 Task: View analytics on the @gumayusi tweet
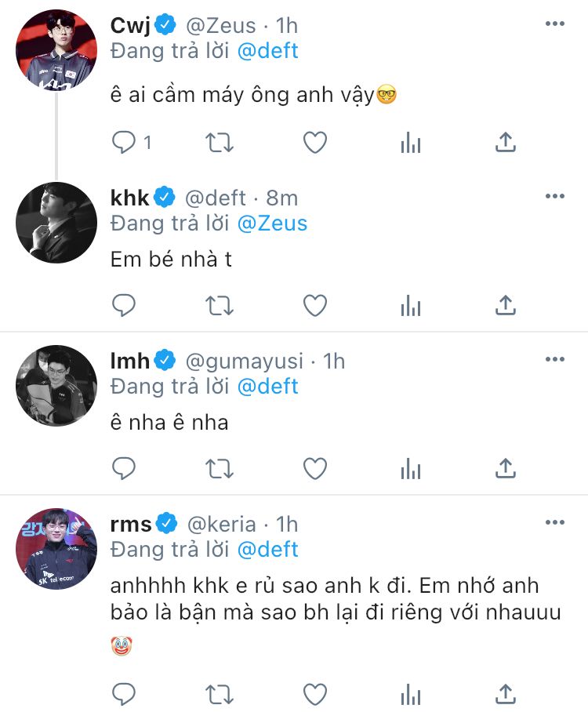(x=411, y=468)
